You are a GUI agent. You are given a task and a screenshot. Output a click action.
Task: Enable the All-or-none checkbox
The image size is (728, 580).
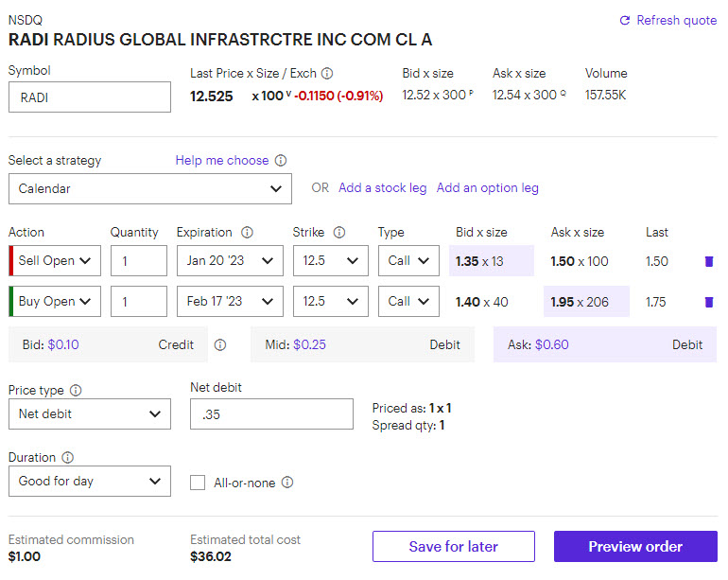(x=198, y=483)
